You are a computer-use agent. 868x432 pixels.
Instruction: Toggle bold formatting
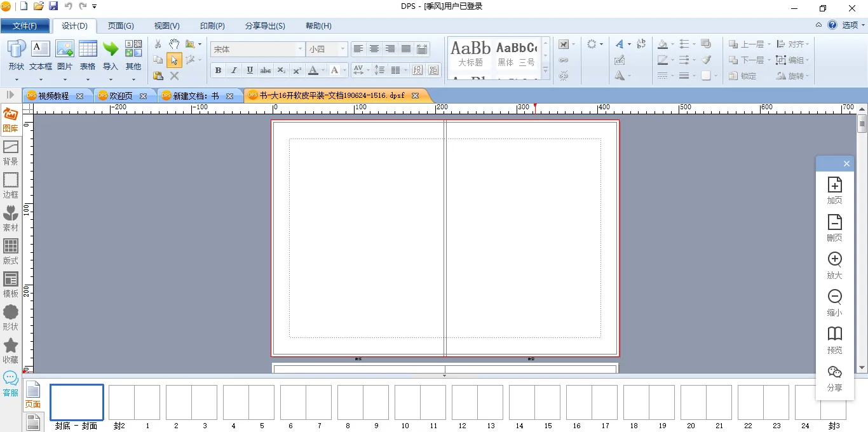(218, 70)
